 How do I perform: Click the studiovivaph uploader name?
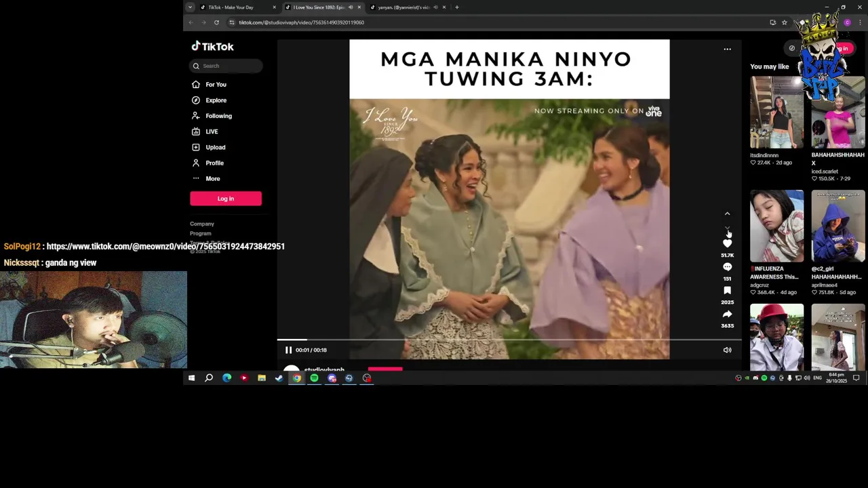(324, 370)
